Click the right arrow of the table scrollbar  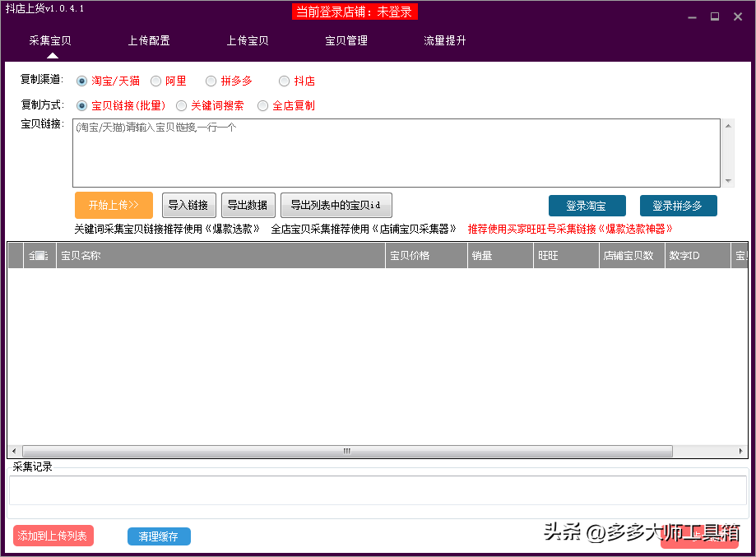[743, 451]
